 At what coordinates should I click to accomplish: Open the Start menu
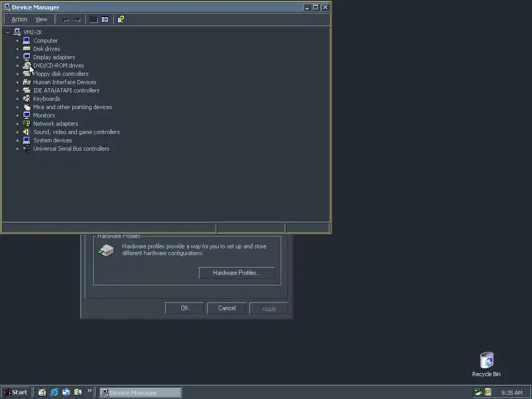[x=15, y=393]
